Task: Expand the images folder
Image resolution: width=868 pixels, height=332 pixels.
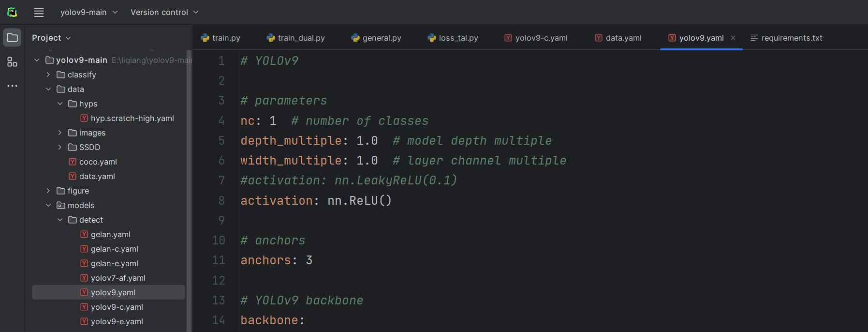Action: [x=60, y=133]
